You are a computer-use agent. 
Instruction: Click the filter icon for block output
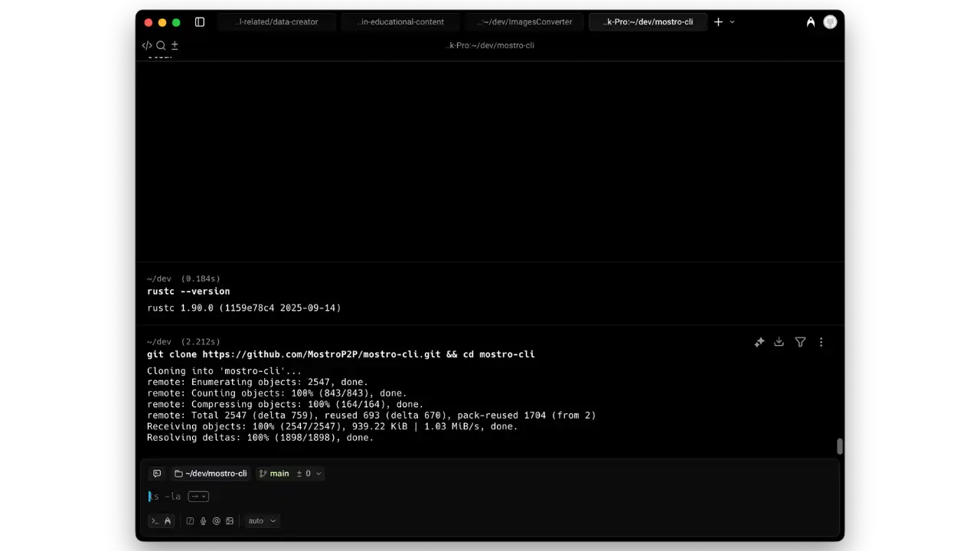tap(800, 342)
